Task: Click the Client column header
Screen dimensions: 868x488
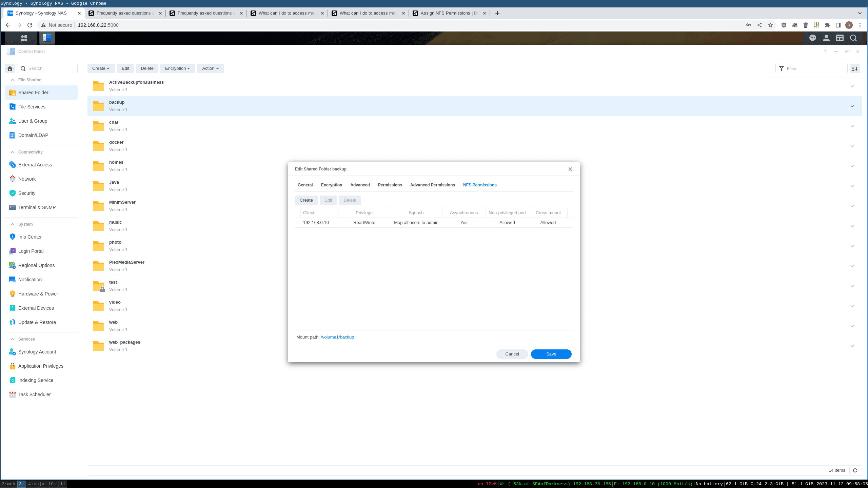Action: point(319,213)
